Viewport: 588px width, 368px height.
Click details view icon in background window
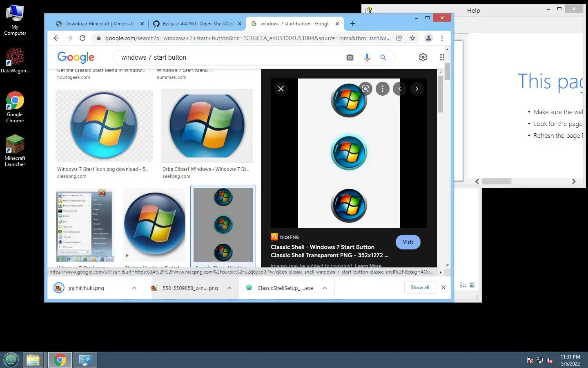point(463,285)
